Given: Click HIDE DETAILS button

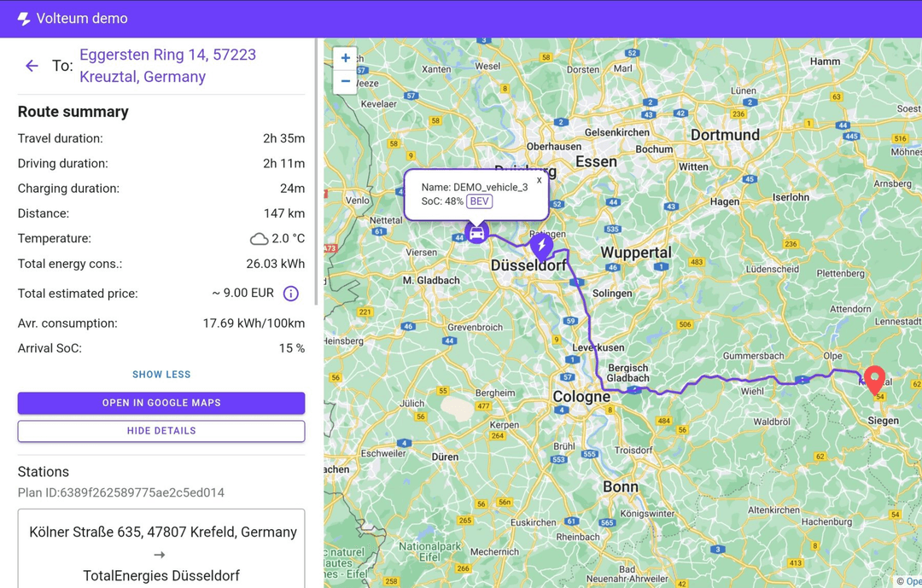Looking at the screenshot, I should coord(161,431).
